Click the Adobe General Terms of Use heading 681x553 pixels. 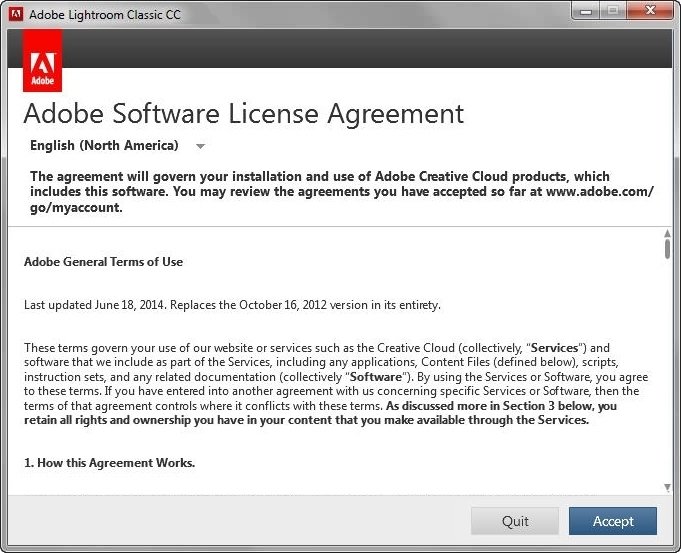[x=103, y=262]
